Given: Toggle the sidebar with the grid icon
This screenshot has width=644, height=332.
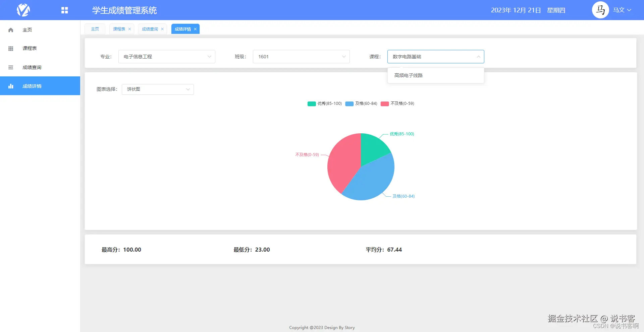Looking at the screenshot, I should pyautogui.click(x=65, y=10).
